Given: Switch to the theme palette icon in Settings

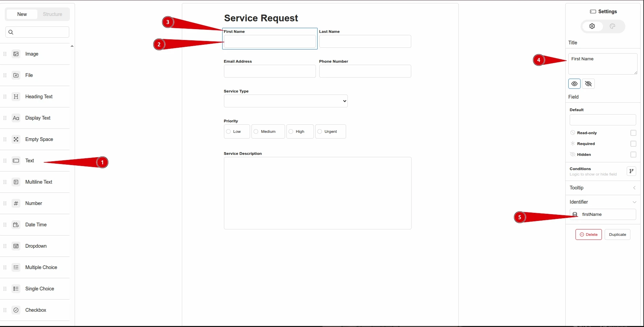Looking at the screenshot, I should tap(613, 26).
